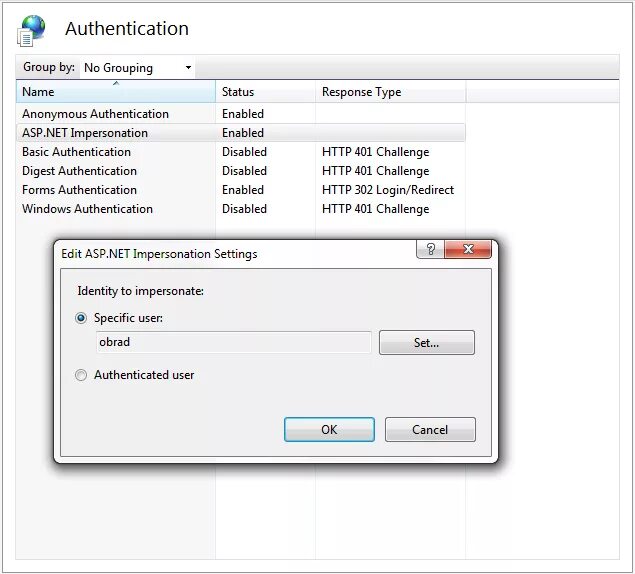Open the Group by No Grouping dropdown
This screenshot has height=574, width=635.
137,68
